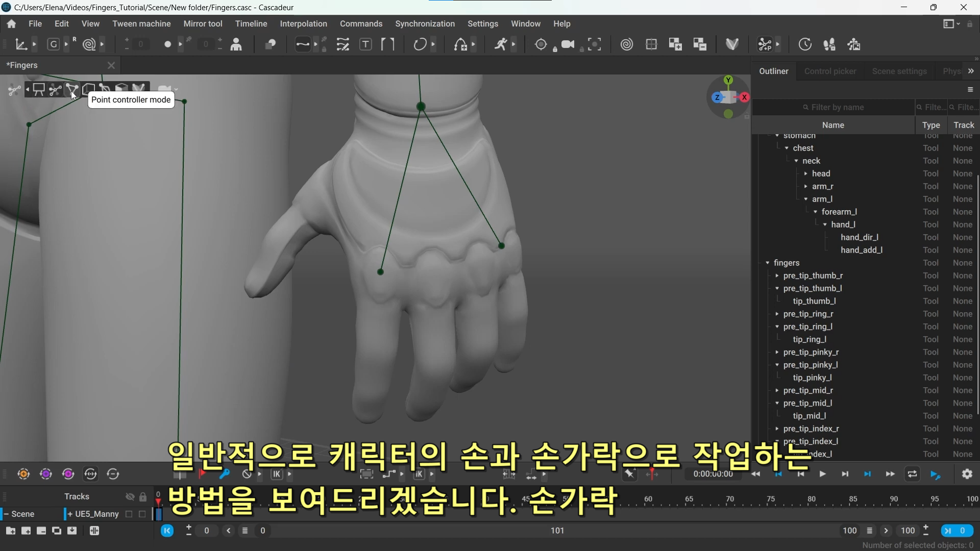Screen dimensions: 980x551
Task: Toggle loop playback button
Action: point(912,474)
